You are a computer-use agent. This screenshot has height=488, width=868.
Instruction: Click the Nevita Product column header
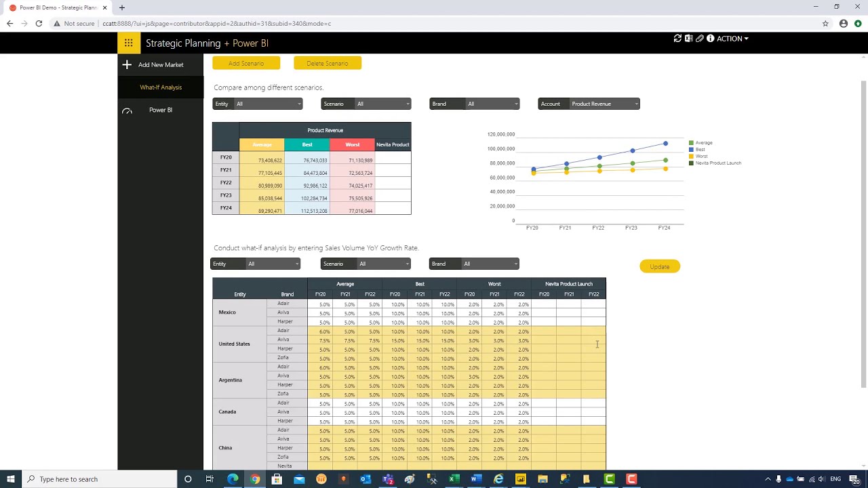tap(393, 144)
